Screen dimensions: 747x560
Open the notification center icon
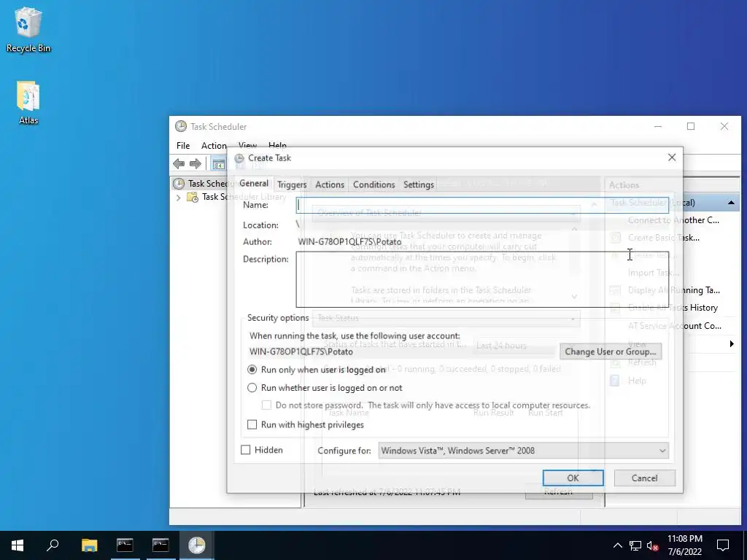pyautogui.click(x=723, y=545)
